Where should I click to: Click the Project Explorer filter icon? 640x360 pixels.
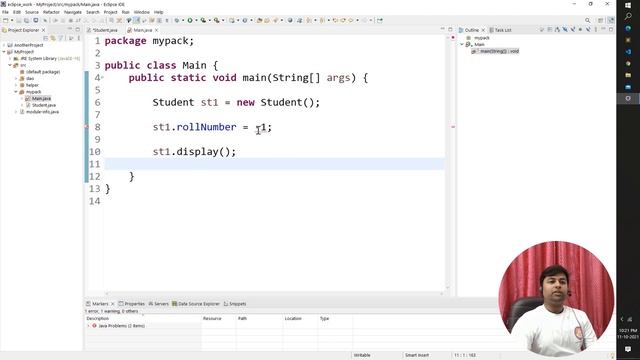coord(61,38)
